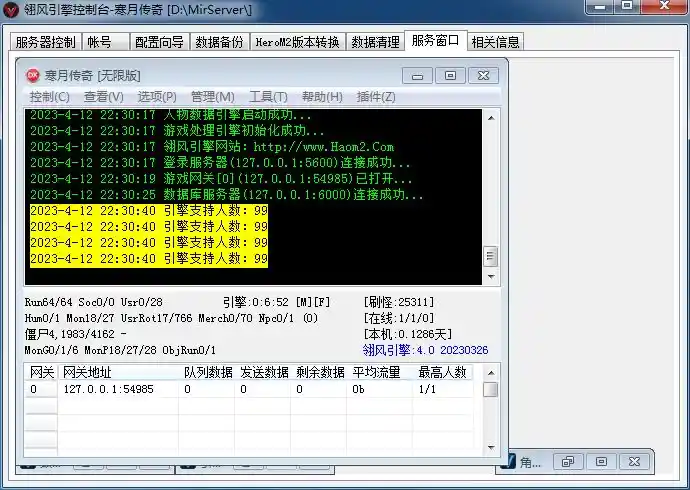Click the [本机:0.1286天] status text
Screen dimensions: 690x490
tap(407, 334)
